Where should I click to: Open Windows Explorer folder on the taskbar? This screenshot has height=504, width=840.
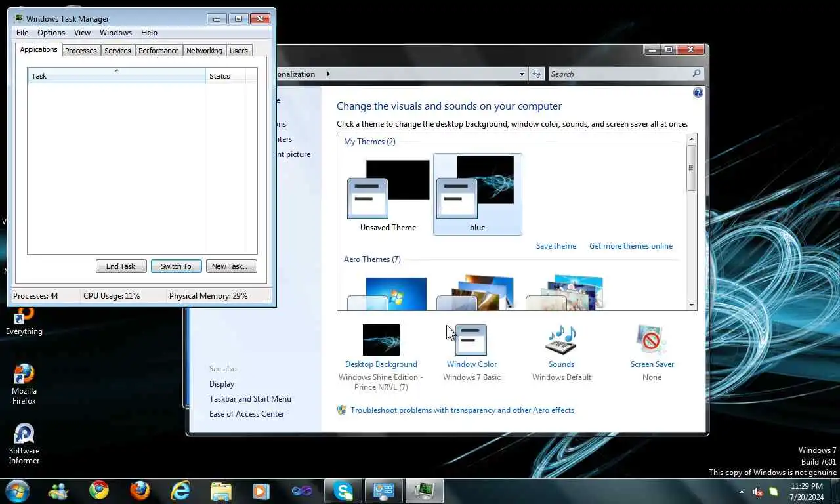pyautogui.click(x=221, y=490)
